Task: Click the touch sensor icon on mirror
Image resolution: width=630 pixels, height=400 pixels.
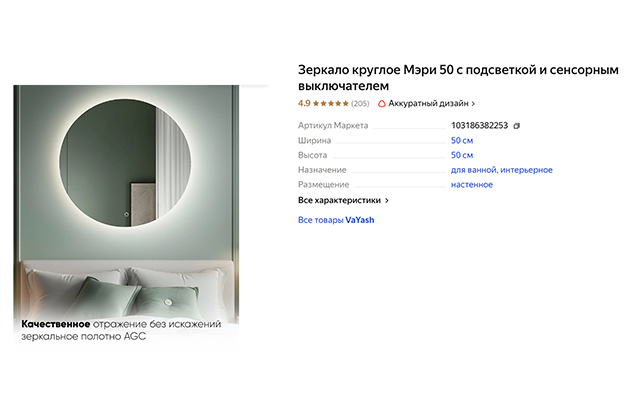Action: point(127,214)
